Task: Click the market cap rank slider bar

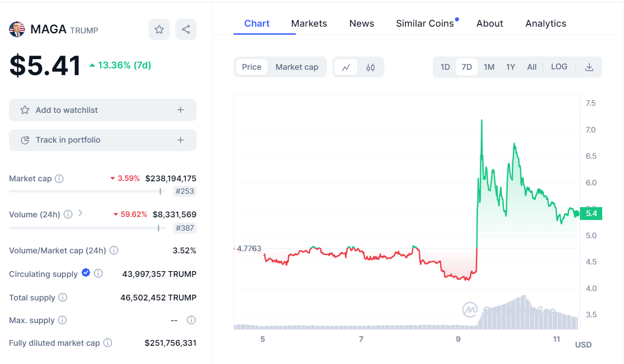Action: pyautogui.click(x=87, y=191)
